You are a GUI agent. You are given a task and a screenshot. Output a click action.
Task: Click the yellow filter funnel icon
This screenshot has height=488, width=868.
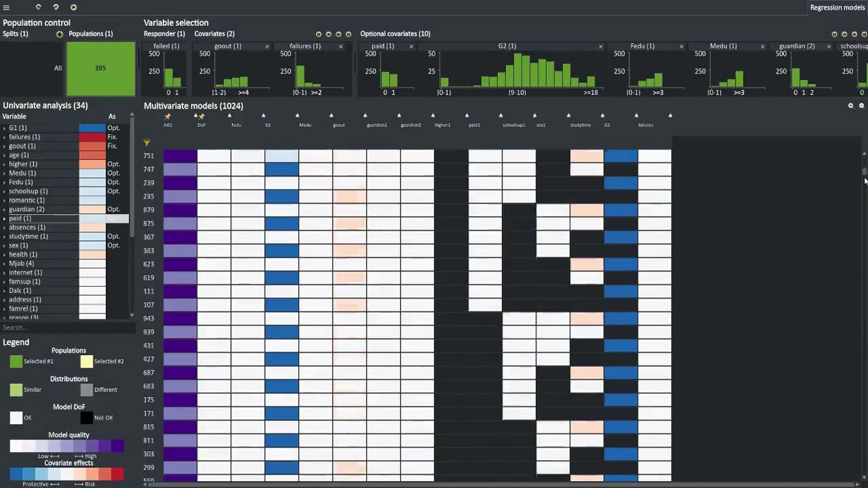pos(147,142)
